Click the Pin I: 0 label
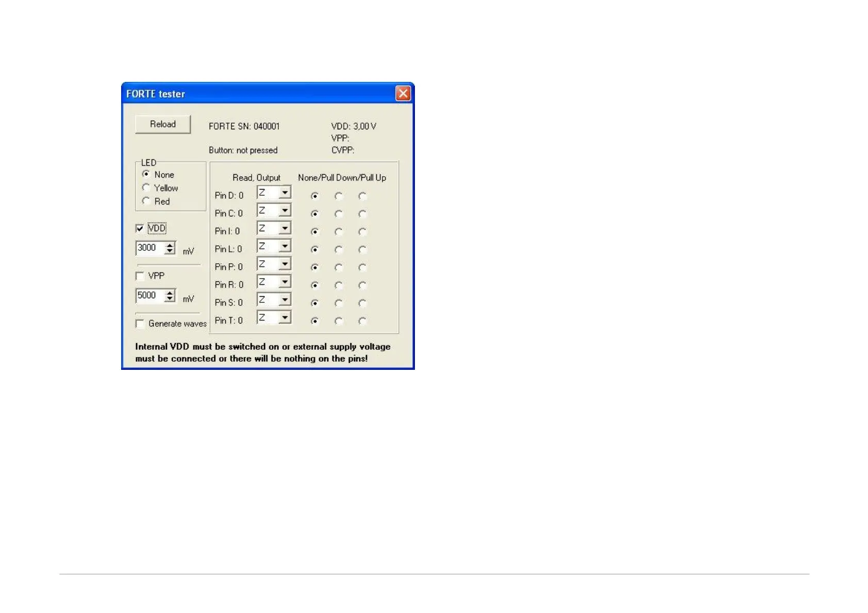Viewport: 868px width, 613px height. pyautogui.click(x=227, y=231)
